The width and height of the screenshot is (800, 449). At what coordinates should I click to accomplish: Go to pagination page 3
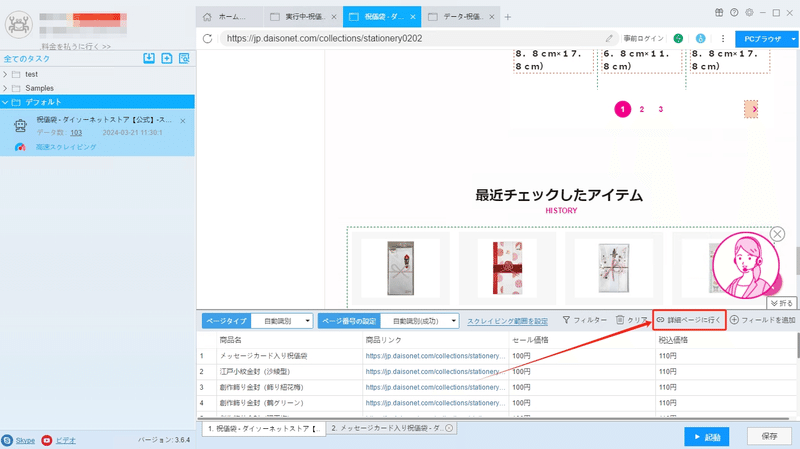[661, 109]
